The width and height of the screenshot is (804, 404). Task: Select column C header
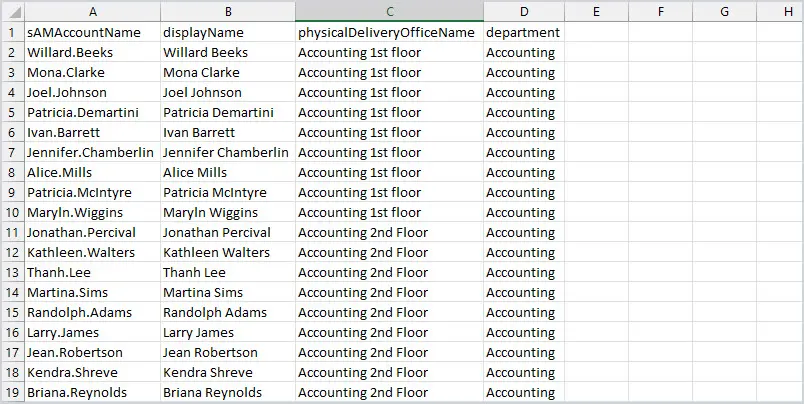(x=390, y=11)
